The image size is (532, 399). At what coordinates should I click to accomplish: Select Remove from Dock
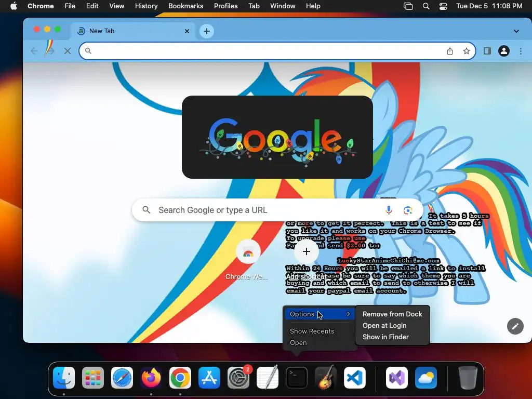click(x=392, y=314)
